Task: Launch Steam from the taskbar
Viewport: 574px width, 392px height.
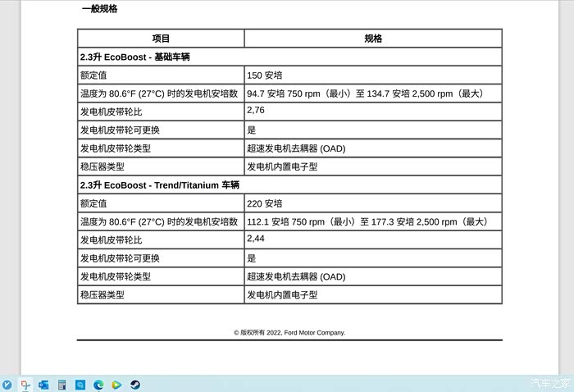Action: click(x=135, y=385)
